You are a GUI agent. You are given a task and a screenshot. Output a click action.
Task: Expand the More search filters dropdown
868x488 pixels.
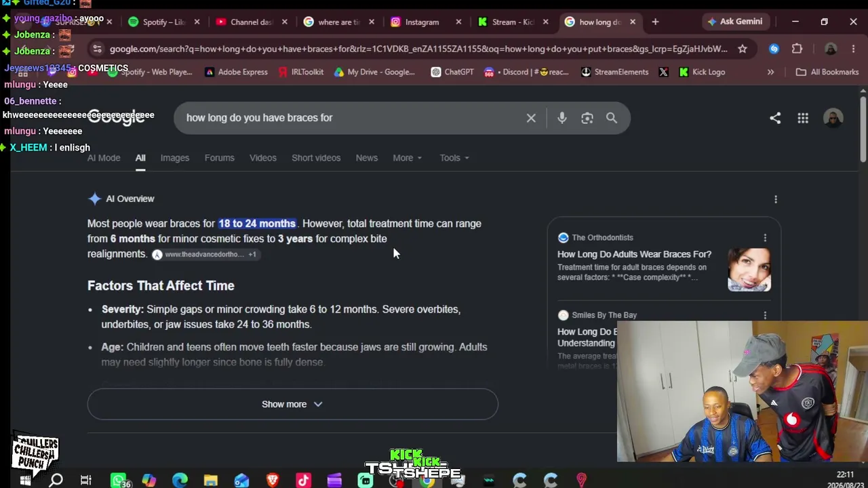407,158
